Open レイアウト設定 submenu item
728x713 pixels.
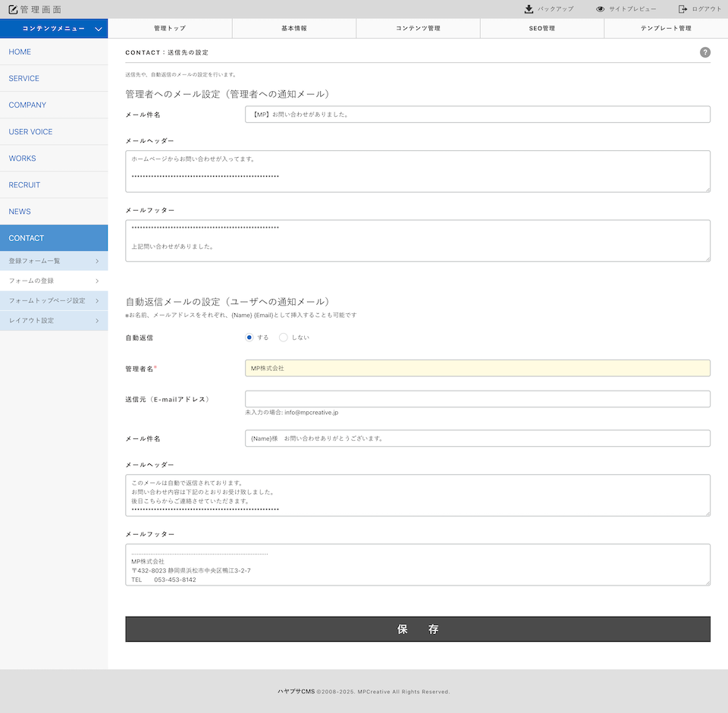[x=54, y=321]
